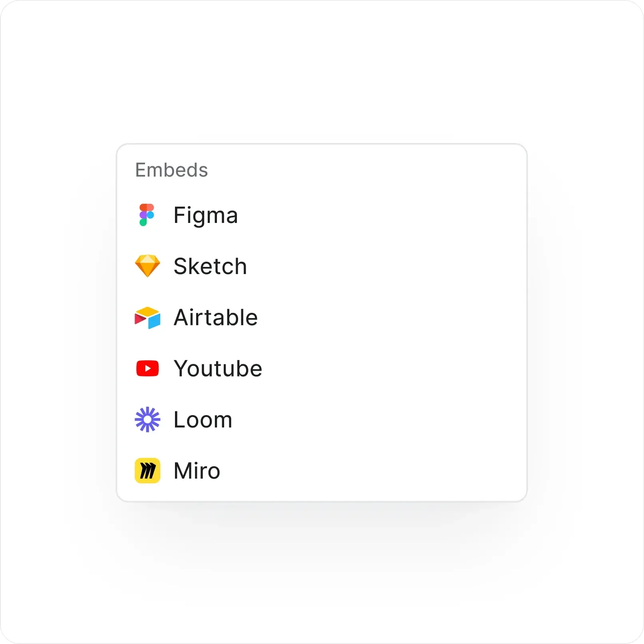Image resolution: width=644 pixels, height=644 pixels.
Task: Click the Figma logo icon
Action: coord(147,215)
